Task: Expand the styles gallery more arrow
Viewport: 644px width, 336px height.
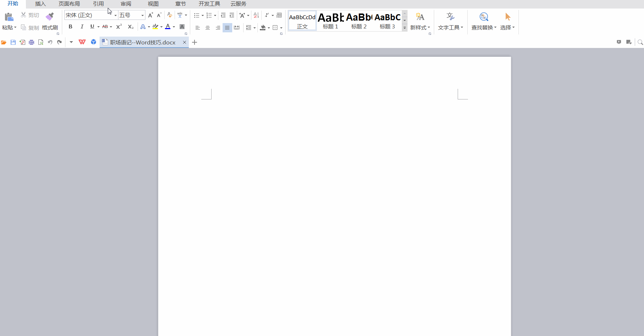Action: (x=405, y=28)
